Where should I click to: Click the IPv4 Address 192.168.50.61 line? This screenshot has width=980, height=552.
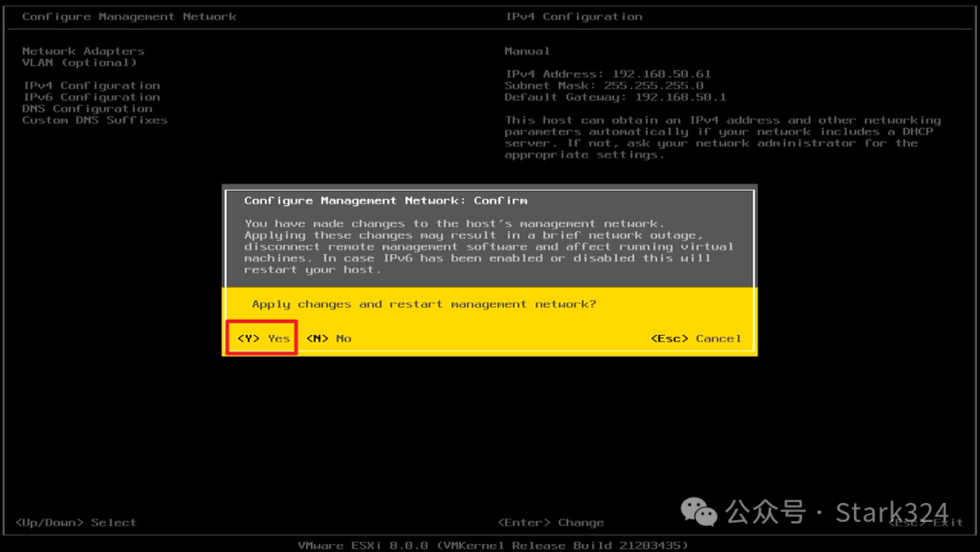(x=607, y=74)
